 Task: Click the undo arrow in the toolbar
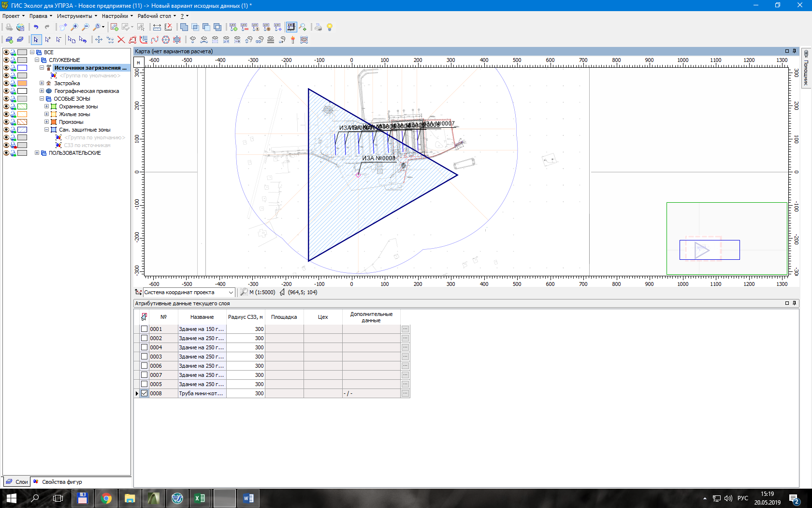point(36,27)
